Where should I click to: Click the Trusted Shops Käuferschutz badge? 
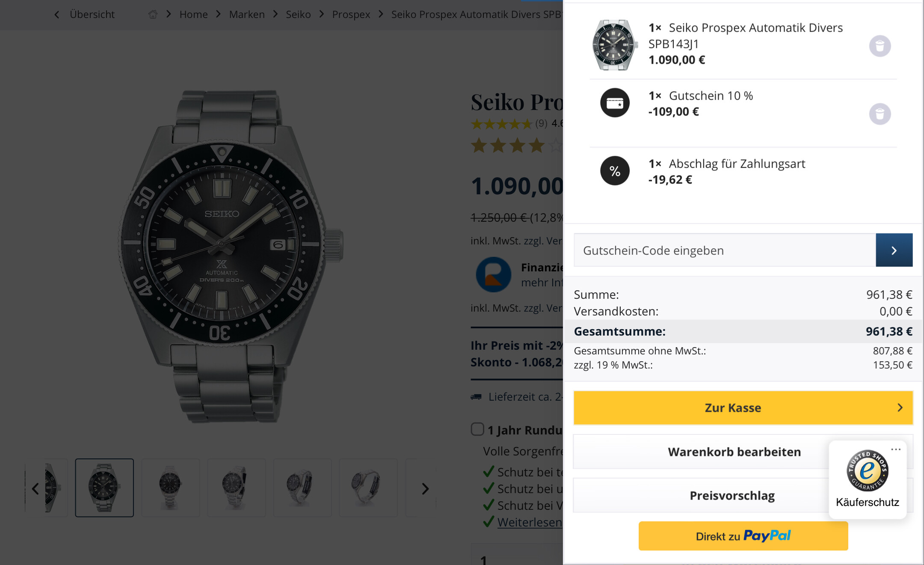click(867, 480)
